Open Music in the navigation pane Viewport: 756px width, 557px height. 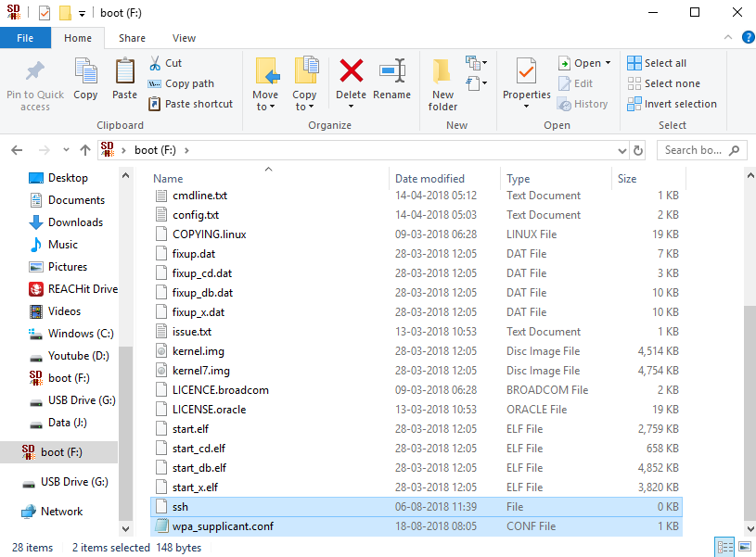tap(63, 245)
